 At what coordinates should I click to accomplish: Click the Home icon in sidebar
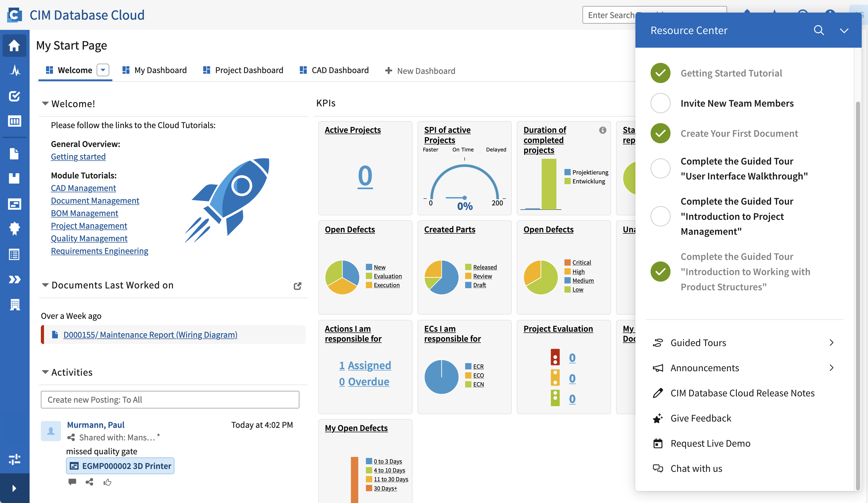(x=14, y=45)
